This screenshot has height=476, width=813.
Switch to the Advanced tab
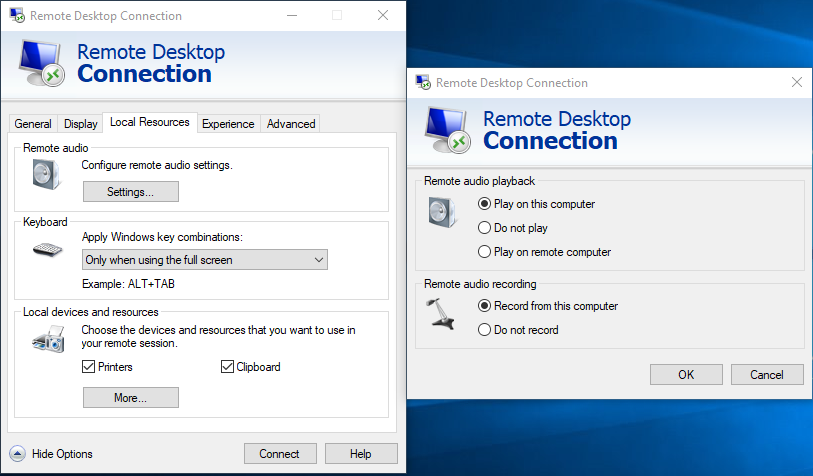tap(291, 124)
